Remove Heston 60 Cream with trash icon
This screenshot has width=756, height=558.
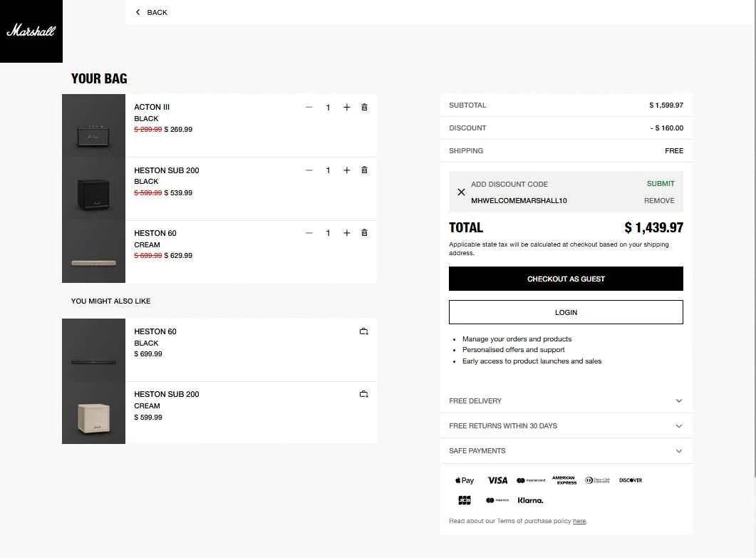pyautogui.click(x=365, y=232)
